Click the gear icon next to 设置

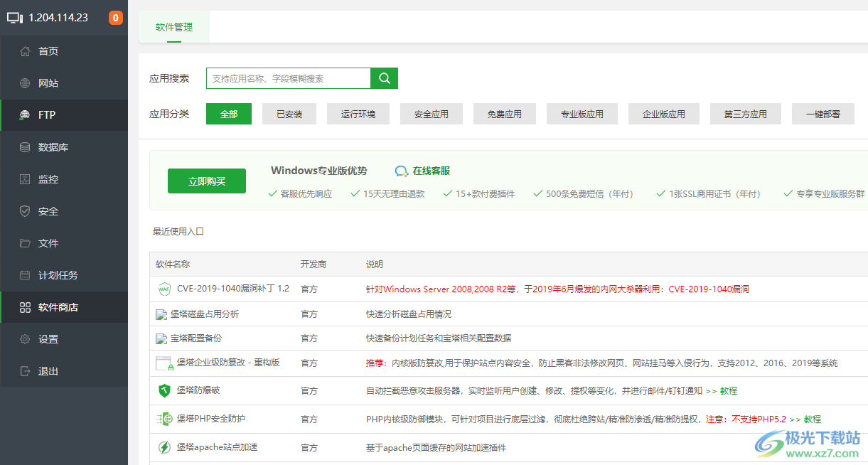pos(25,339)
